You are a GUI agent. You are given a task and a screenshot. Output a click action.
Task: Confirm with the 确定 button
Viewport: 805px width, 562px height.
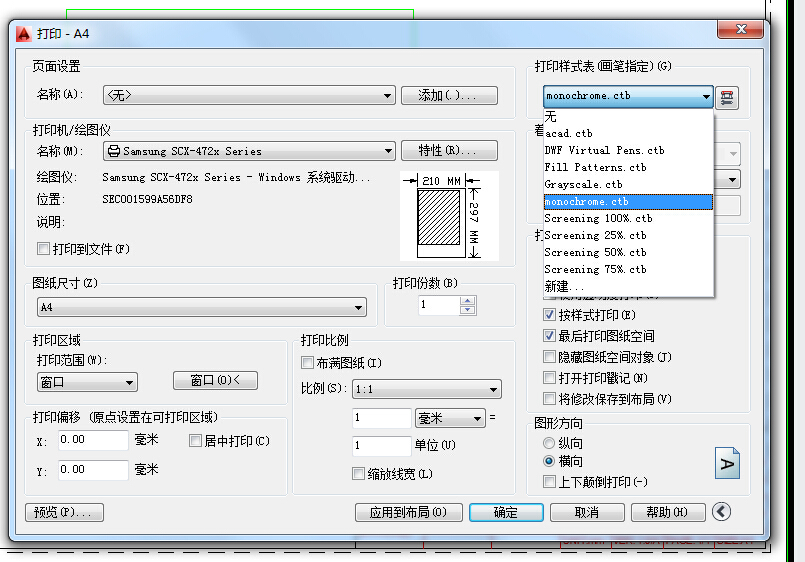tap(506, 512)
